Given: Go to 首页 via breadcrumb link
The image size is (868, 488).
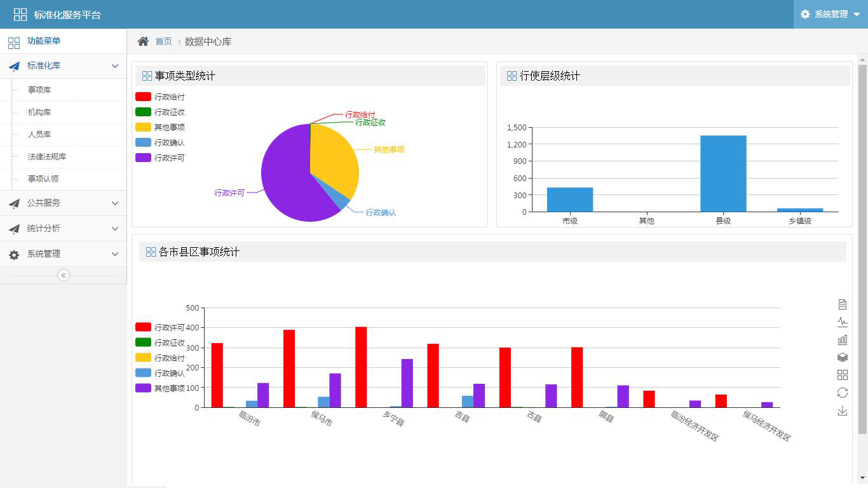Looking at the screenshot, I should pyautogui.click(x=163, y=41).
